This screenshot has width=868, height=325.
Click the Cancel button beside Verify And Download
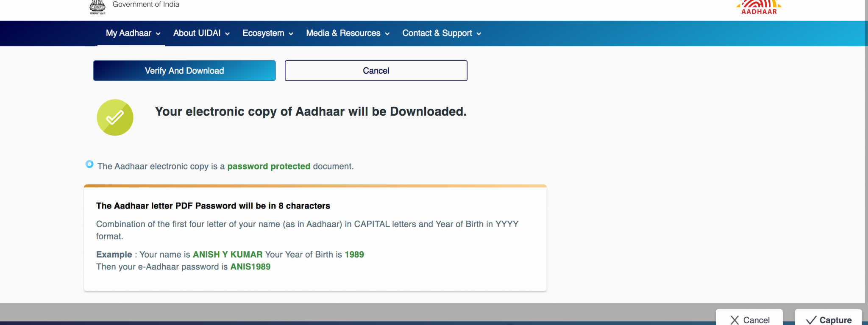click(376, 70)
